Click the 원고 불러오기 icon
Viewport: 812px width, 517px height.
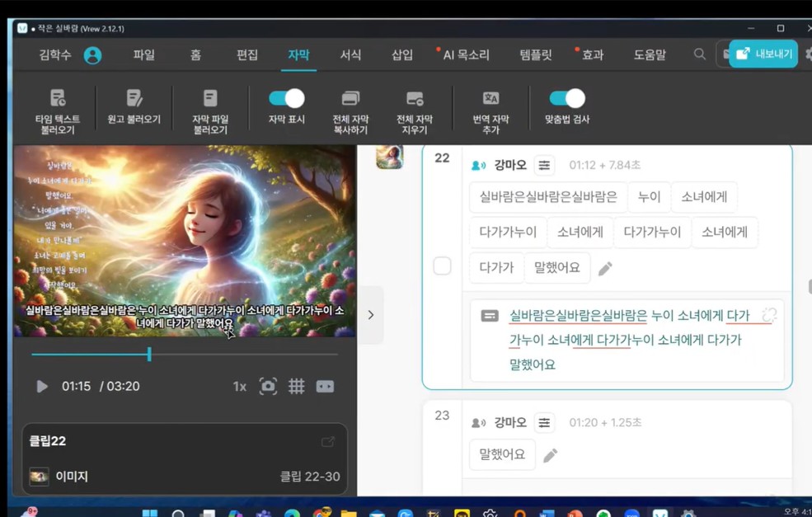click(x=134, y=98)
